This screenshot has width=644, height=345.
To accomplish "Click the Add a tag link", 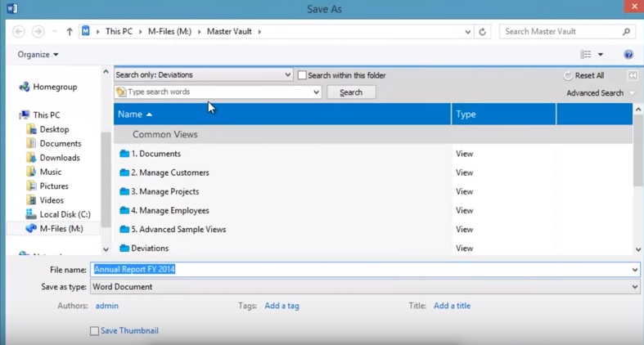I will [281, 306].
